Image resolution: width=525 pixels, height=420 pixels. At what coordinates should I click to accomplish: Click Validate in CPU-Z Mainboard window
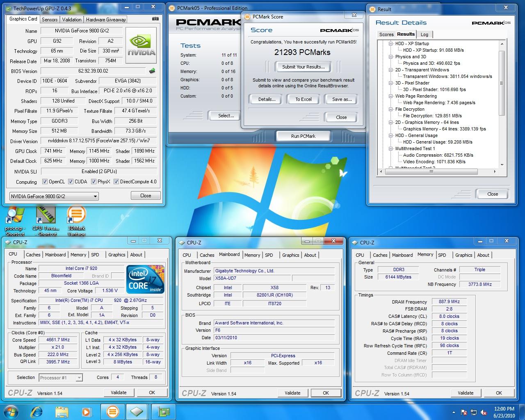click(292, 393)
